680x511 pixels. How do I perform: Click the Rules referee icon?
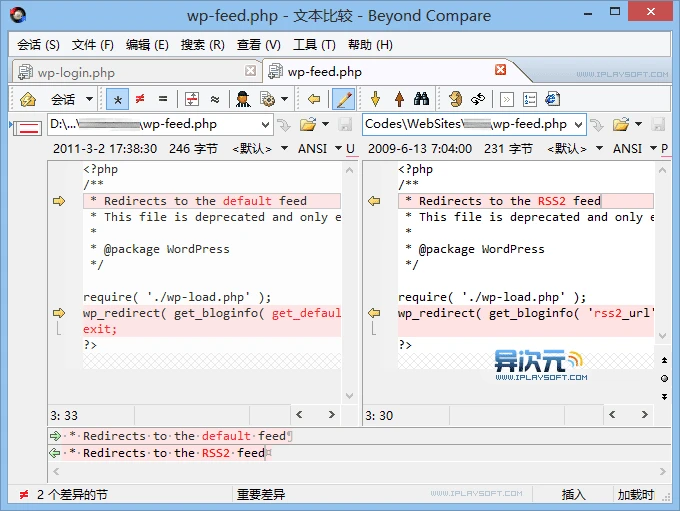[x=243, y=99]
